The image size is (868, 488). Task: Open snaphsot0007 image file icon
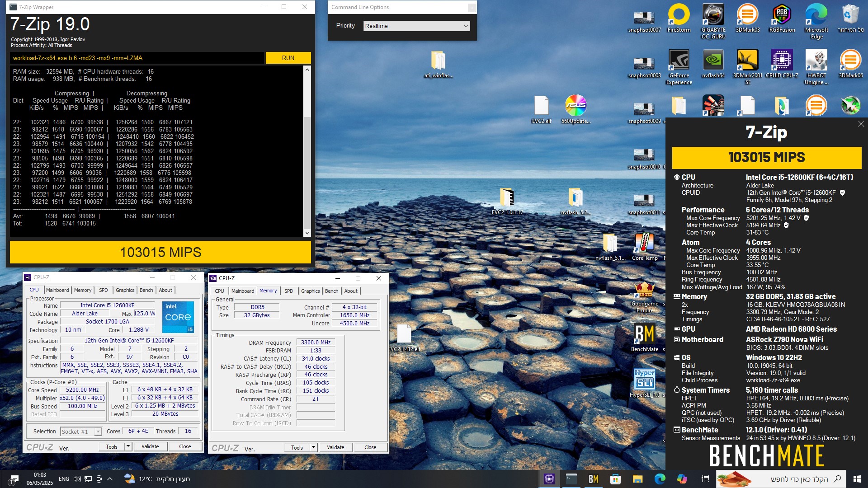644,21
